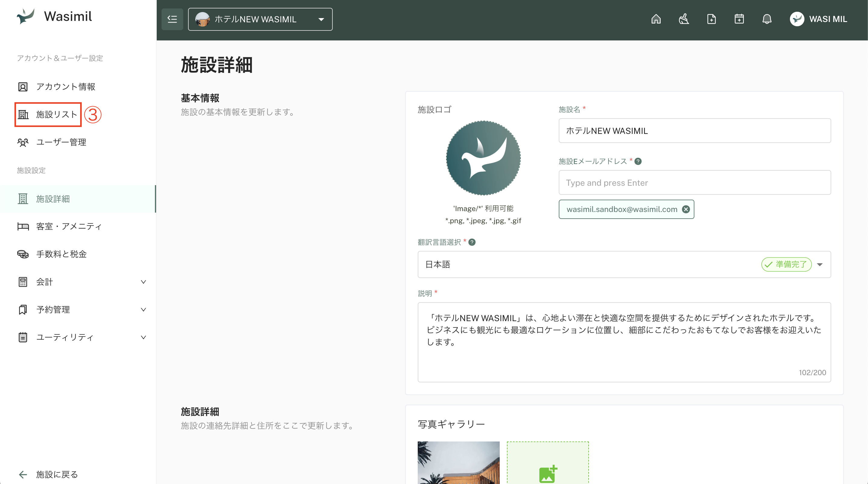
Task: Open the home icon in top bar
Action: [x=656, y=19]
